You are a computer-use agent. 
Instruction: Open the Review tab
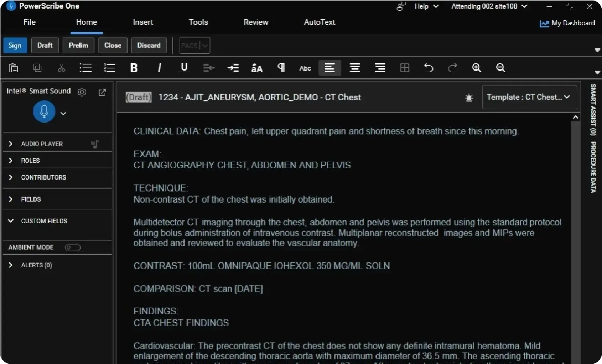[x=256, y=22]
